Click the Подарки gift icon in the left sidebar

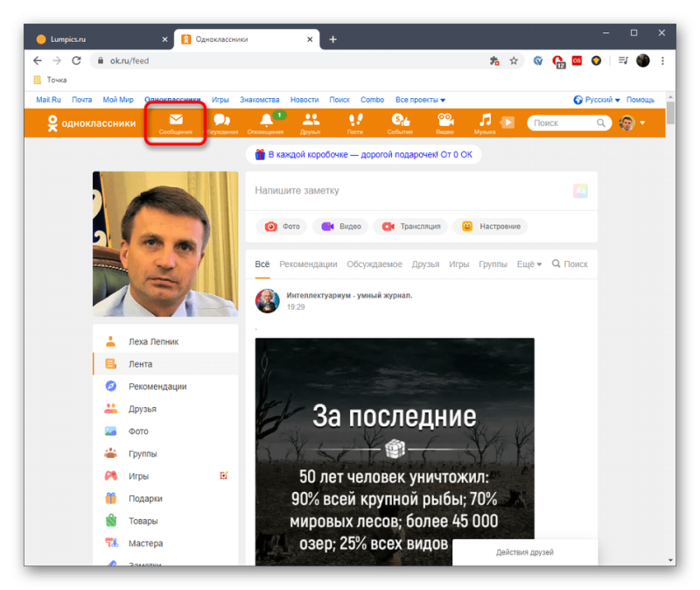coord(111,498)
